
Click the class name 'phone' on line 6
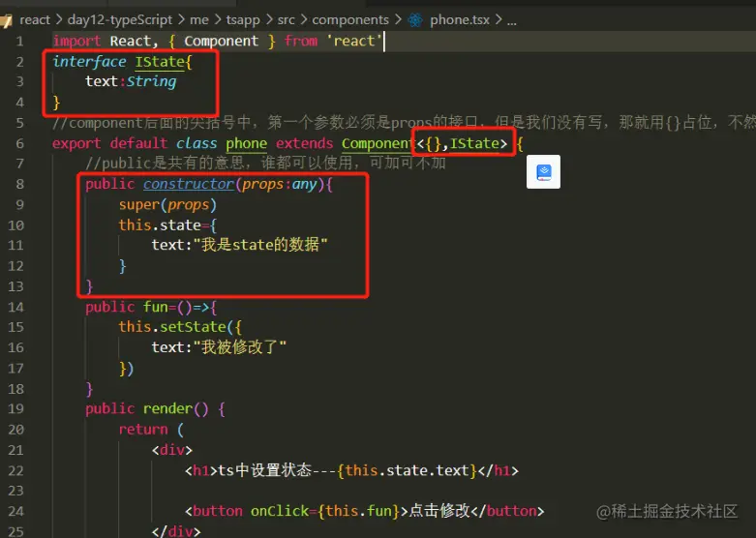(247, 143)
